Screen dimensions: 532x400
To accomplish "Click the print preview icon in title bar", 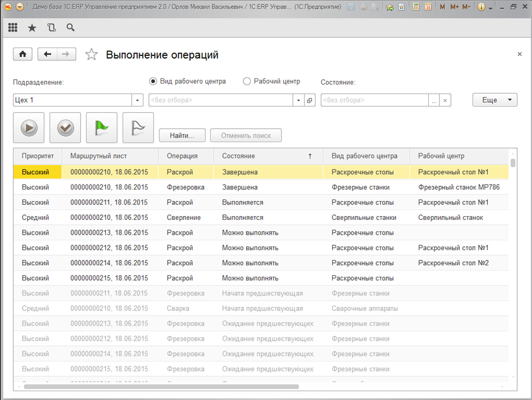I will pos(375,7).
